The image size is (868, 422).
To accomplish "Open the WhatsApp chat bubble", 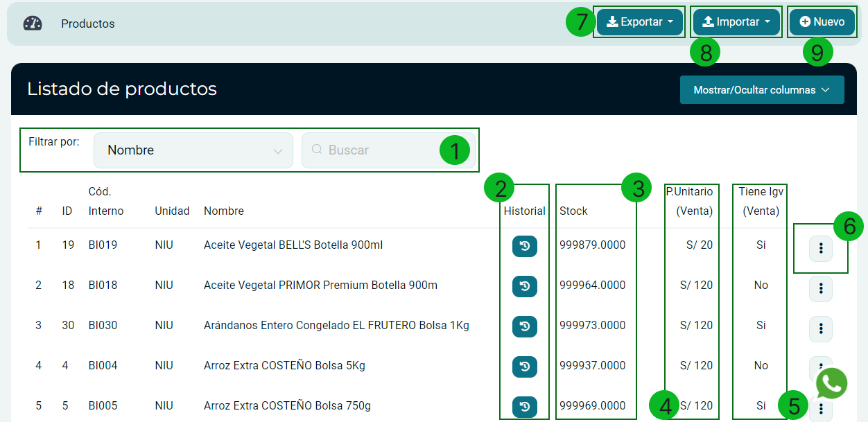I will pyautogui.click(x=831, y=383).
